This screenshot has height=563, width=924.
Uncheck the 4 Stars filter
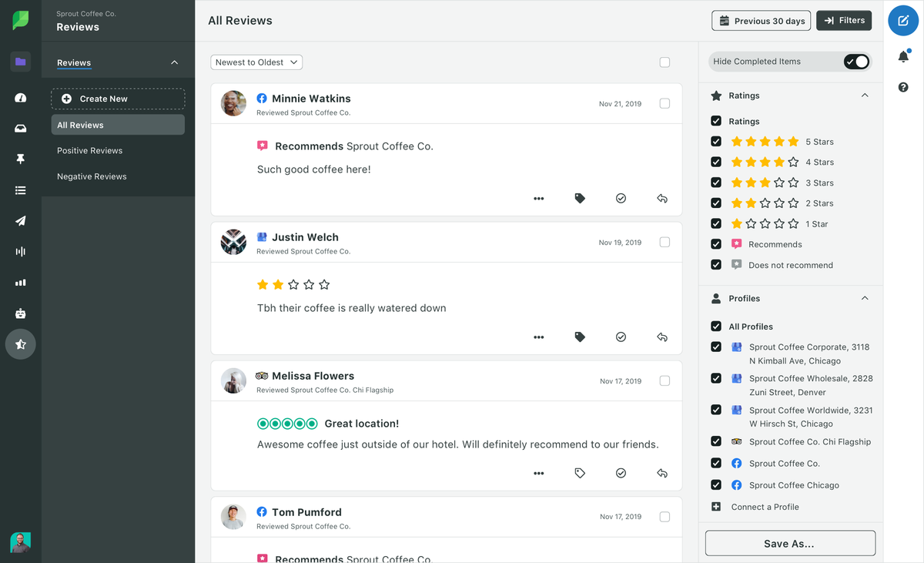click(x=716, y=163)
